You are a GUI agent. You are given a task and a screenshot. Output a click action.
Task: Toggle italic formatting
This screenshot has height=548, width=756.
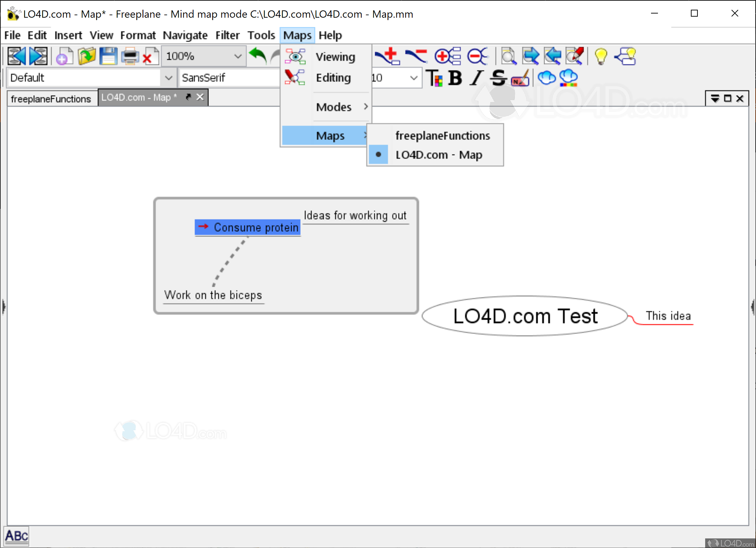point(476,78)
